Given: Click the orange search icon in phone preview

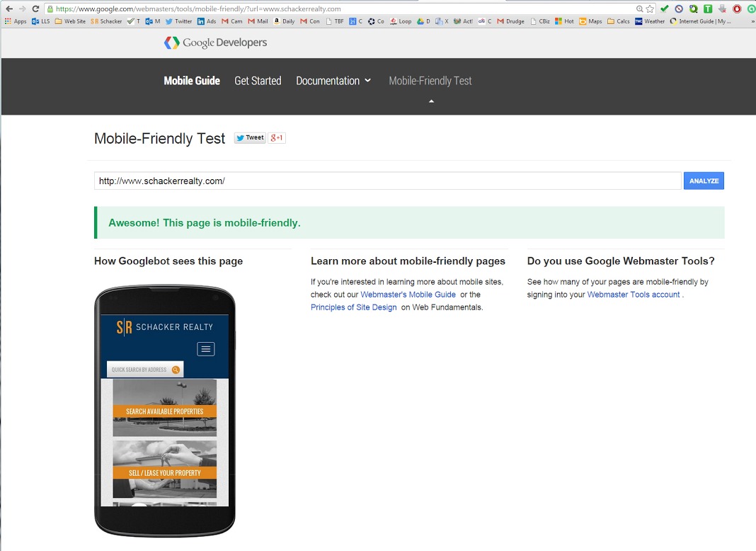Looking at the screenshot, I should (176, 370).
